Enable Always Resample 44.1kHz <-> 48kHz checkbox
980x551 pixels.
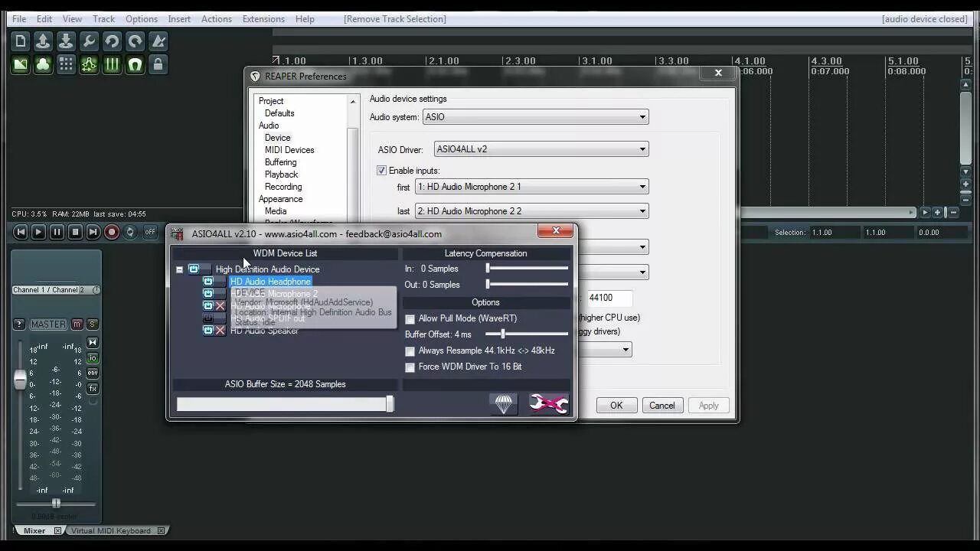[x=410, y=351]
